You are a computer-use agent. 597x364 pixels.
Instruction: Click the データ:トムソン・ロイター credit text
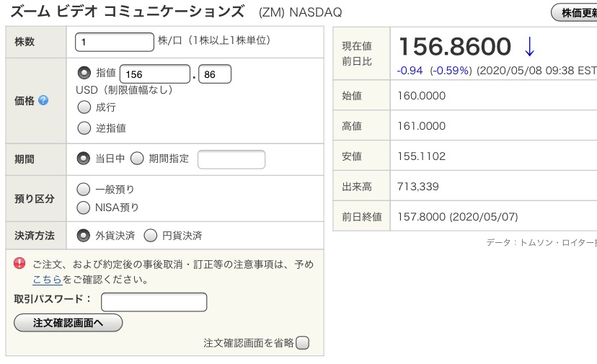click(x=541, y=242)
